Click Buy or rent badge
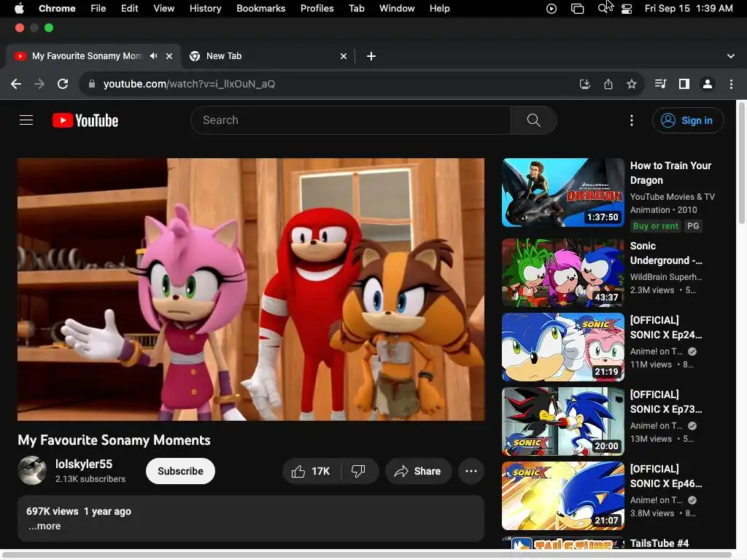Image resolution: width=747 pixels, height=560 pixels. pos(655,226)
